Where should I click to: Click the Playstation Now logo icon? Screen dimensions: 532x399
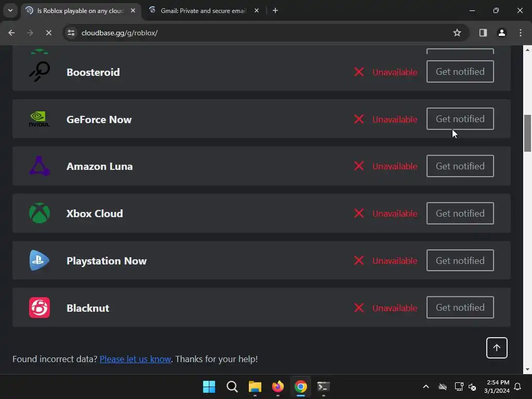(x=39, y=260)
